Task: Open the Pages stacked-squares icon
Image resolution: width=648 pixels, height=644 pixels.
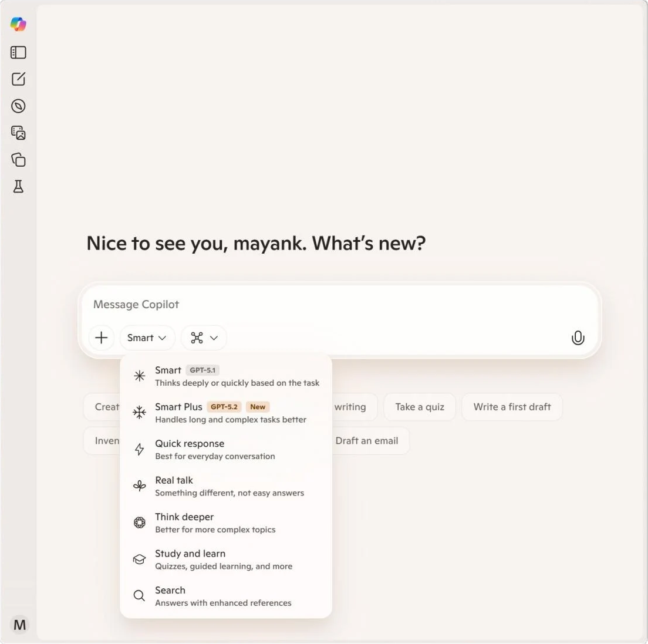Action: [18, 160]
